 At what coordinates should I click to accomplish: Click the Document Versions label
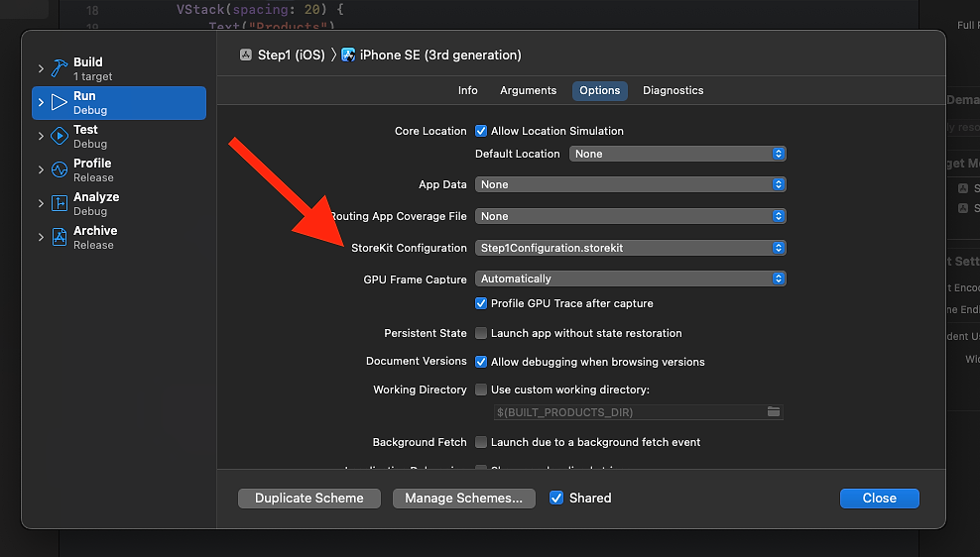(417, 361)
